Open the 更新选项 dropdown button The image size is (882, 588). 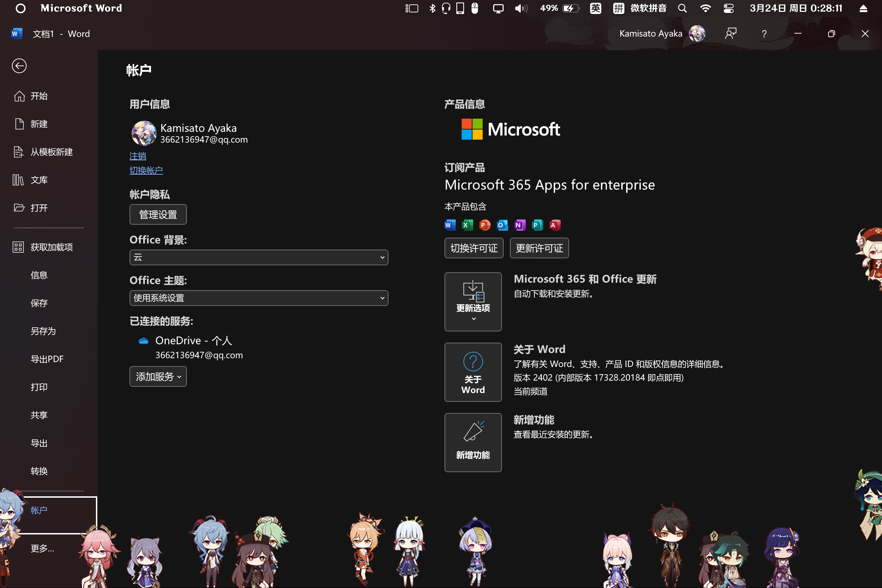pos(473,302)
